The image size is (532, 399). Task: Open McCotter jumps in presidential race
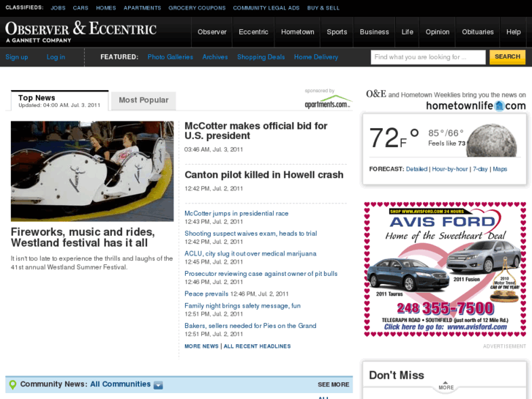(x=236, y=213)
